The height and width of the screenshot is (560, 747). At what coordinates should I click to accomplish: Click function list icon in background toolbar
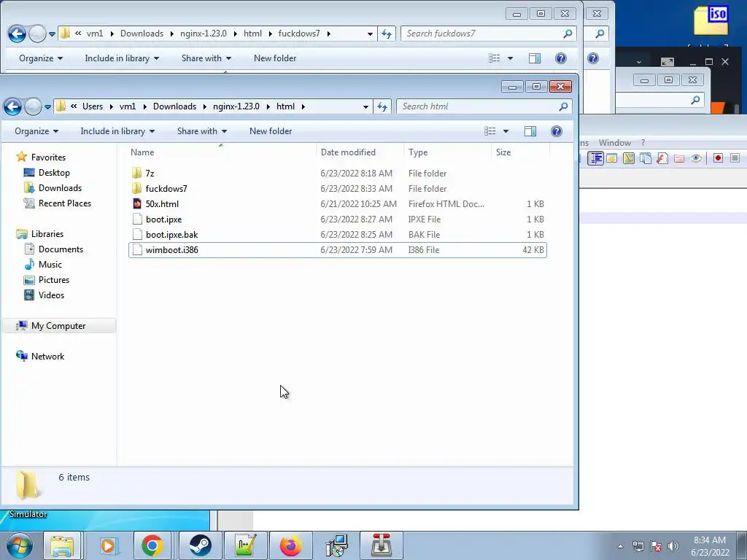(x=662, y=158)
